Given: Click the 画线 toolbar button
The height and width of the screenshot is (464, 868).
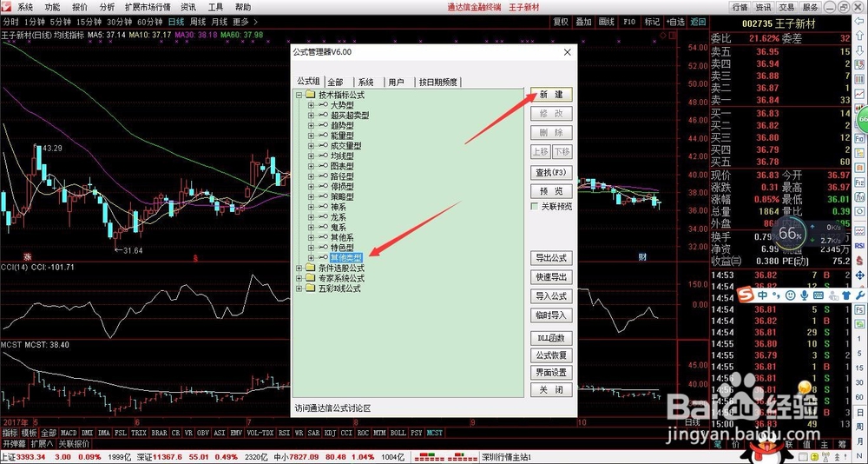Looking at the screenshot, I should click(x=607, y=23).
